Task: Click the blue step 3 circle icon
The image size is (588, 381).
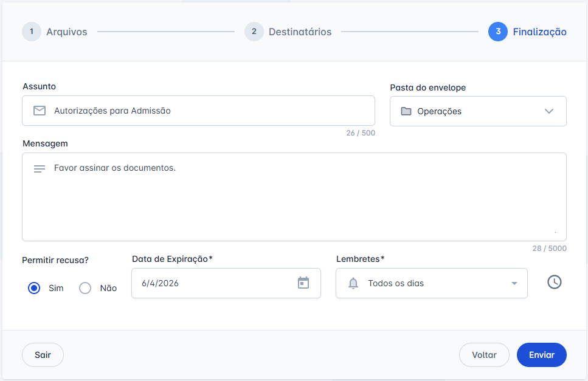Action: click(499, 32)
